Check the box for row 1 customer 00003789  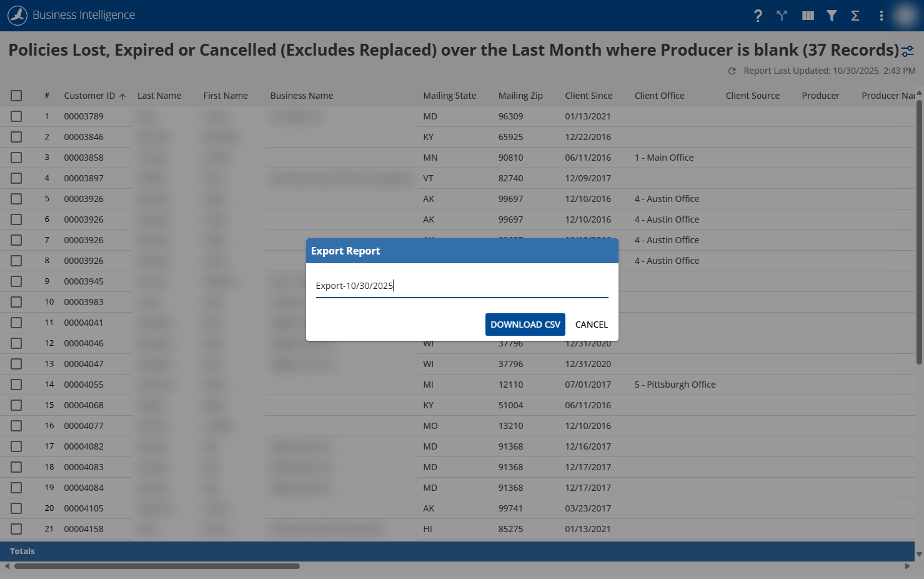[16, 116]
